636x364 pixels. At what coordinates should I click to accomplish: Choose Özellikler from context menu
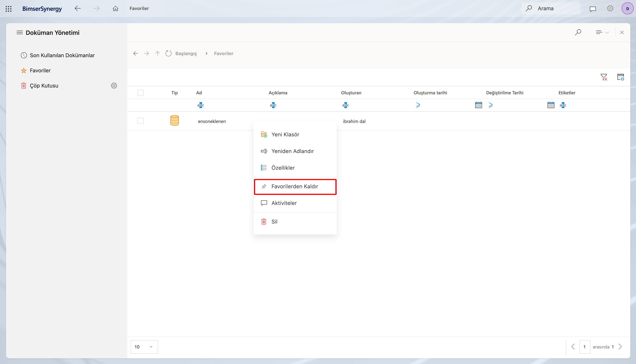(295, 168)
